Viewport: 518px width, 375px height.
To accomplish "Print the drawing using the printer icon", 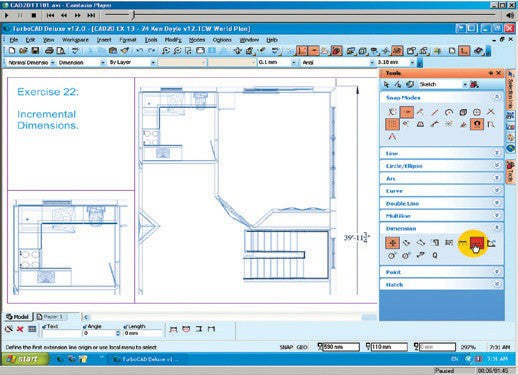I will click(49, 51).
